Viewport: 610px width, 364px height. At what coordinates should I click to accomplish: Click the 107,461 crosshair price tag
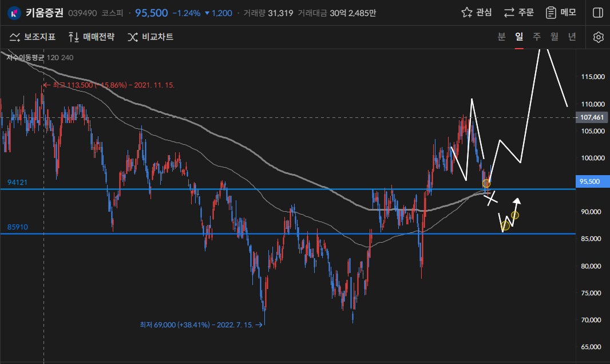592,117
